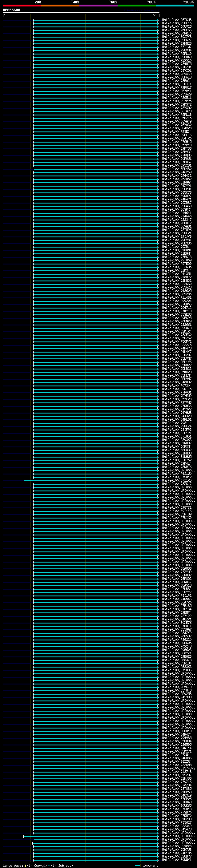Select hit UniRef100_B9IJV8
The width and height of the screenshot is (197, 868).
coord(176,236)
